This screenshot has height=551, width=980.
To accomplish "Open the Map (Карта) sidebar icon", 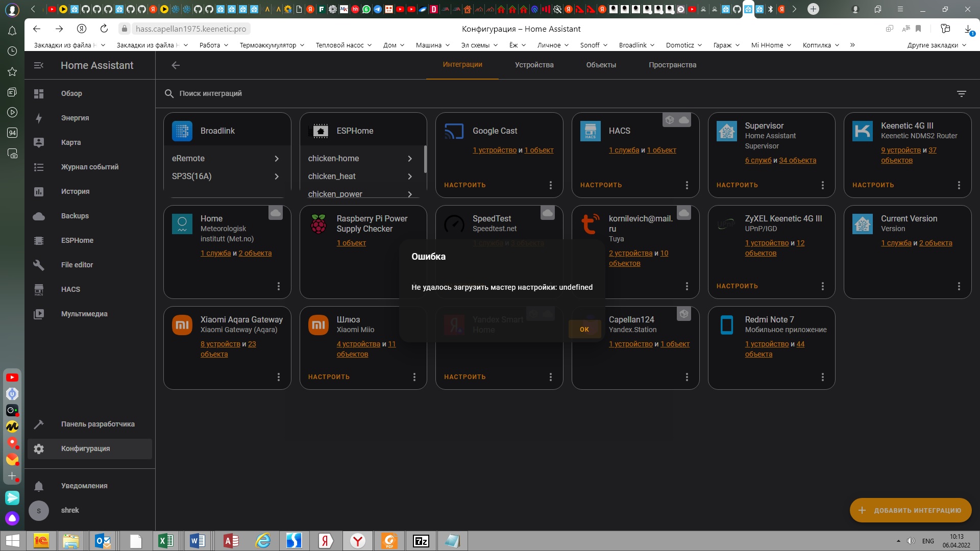I will tap(39, 142).
